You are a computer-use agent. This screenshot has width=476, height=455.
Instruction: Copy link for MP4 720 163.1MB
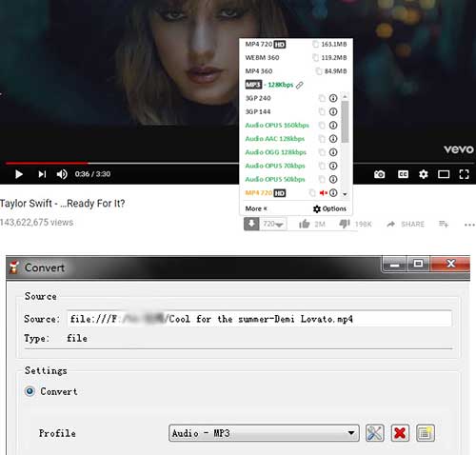(315, 44)
